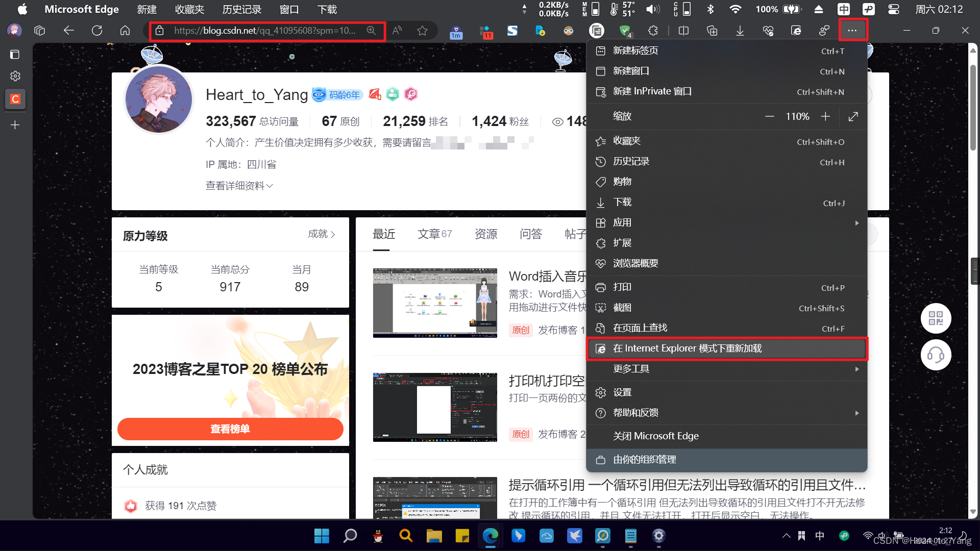Open 收藏夹 from menu
This screenshot has width=980, height=551.
coord(727,141)
